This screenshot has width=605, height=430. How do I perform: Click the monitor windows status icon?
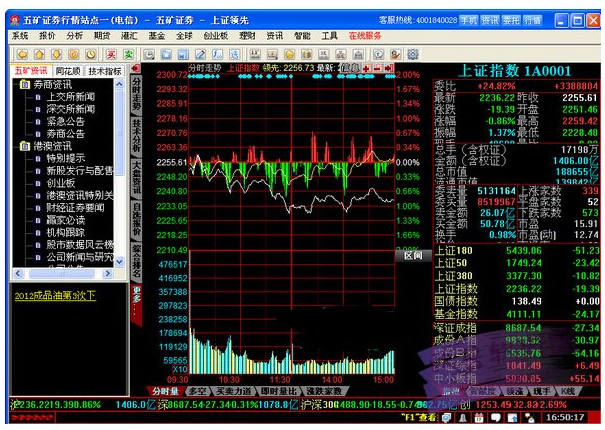[x=446, y=417]
